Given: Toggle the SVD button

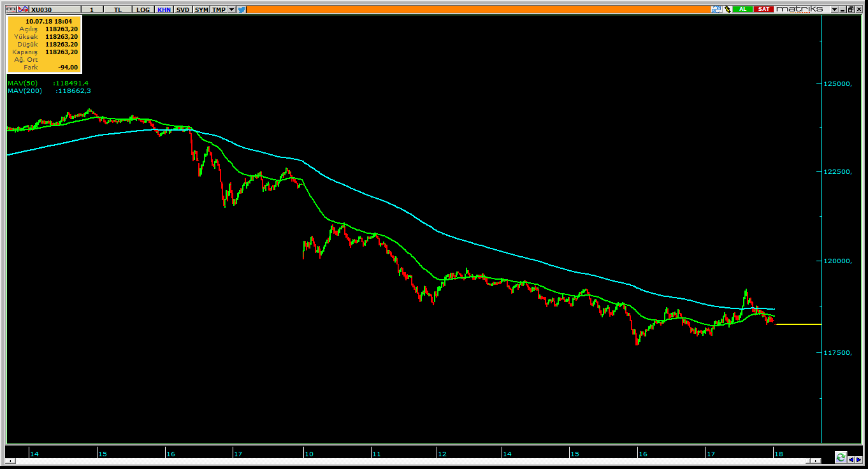Looking at the screenshot, I should [x=183, y=10].
